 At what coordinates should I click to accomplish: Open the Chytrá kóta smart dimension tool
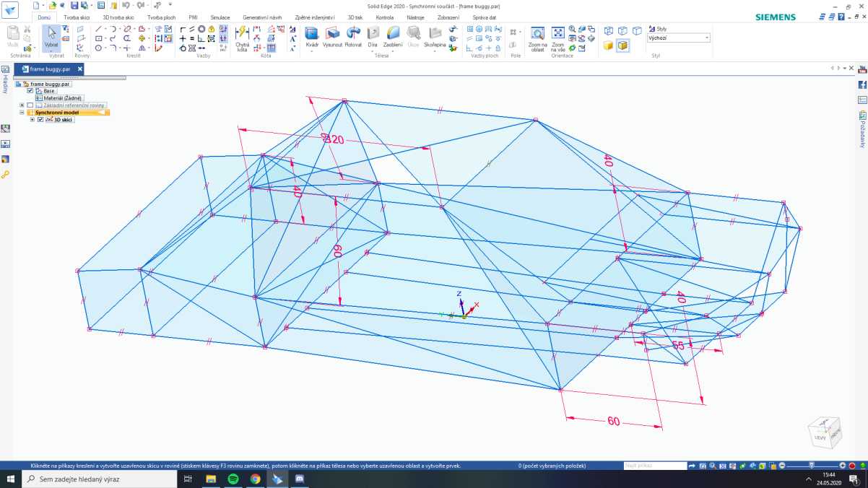point(243,38)
